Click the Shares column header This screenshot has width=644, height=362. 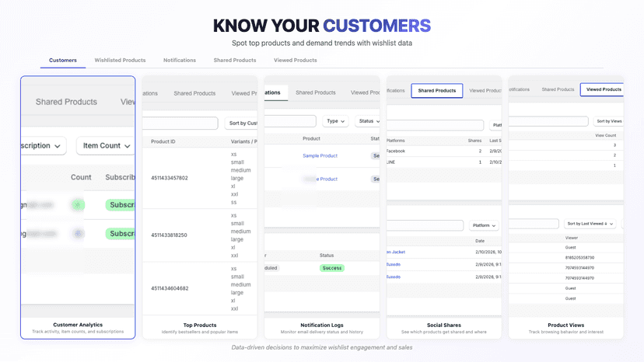[474, 141]
